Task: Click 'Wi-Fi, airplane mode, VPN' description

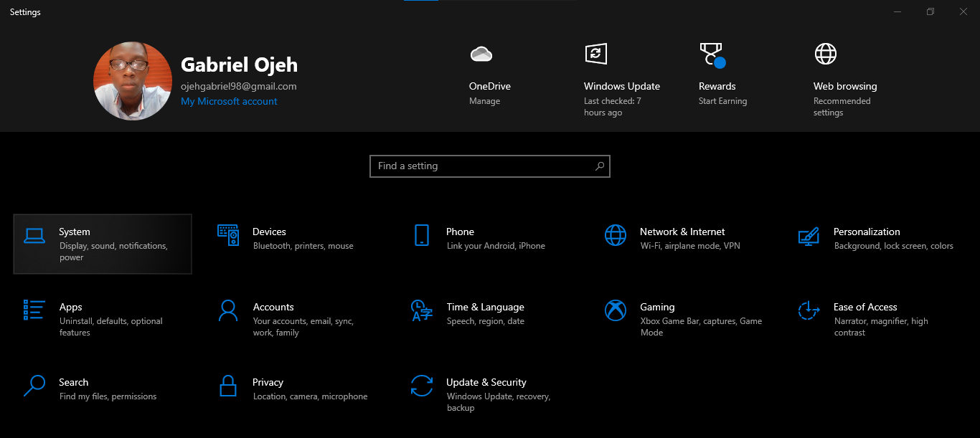Action: 690,247
